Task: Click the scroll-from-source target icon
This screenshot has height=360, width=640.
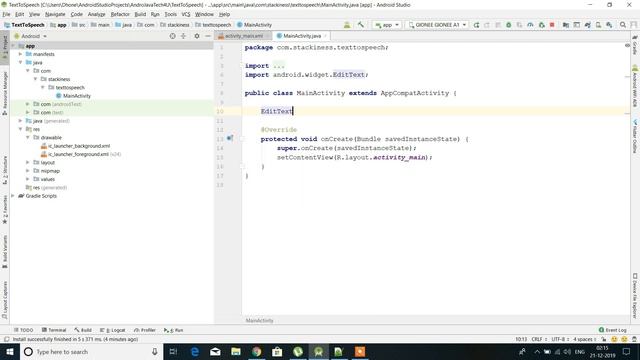Action: coord(173,36)
